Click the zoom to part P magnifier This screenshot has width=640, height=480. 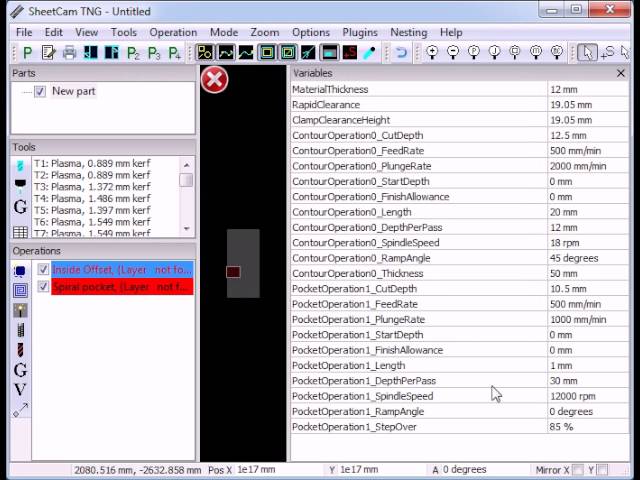click(x=474, y=53)
